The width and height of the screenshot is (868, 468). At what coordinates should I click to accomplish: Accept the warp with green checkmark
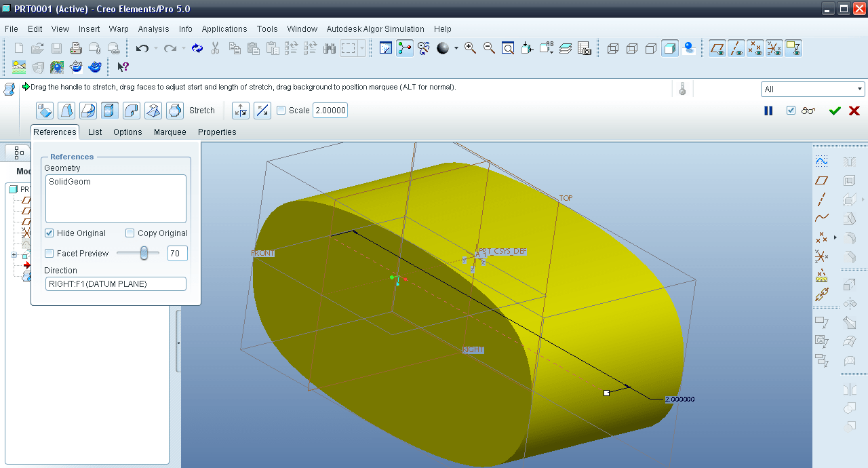[x=835, y=111]
